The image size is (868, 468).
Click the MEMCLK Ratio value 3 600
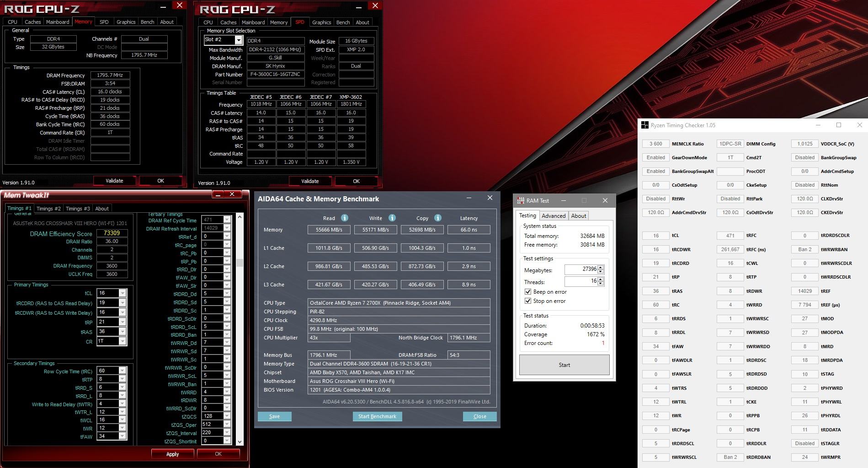pos(656,144)
